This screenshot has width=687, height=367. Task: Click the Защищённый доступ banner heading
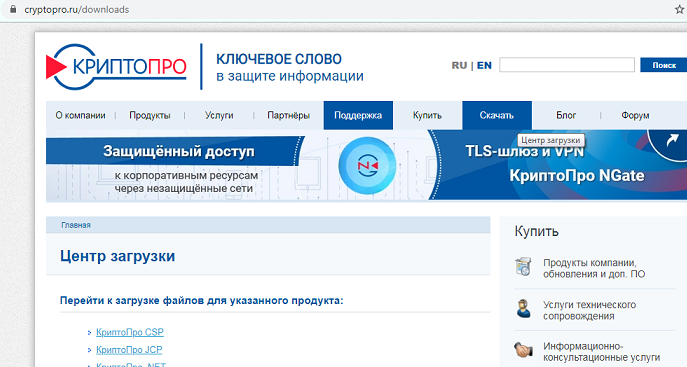click(x=178, y=152)
